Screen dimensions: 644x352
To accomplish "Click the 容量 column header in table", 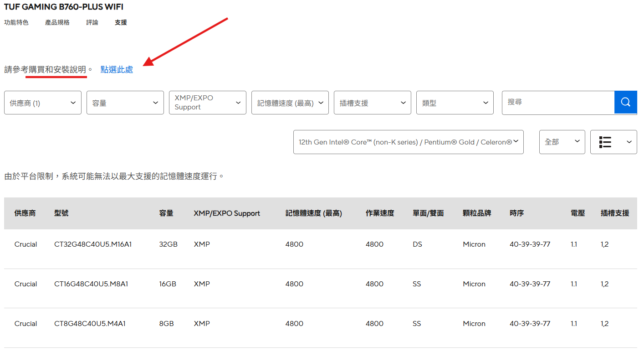I will [x=166, y=213].
